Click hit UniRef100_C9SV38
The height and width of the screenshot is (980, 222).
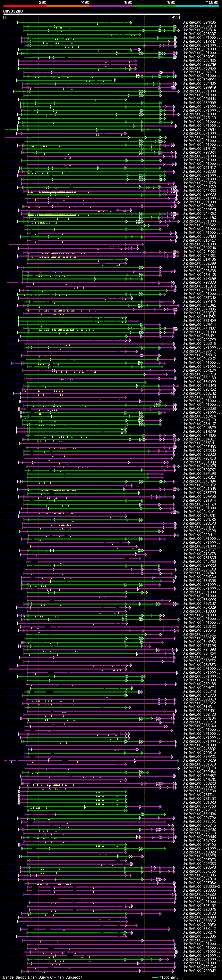point(199,271)
